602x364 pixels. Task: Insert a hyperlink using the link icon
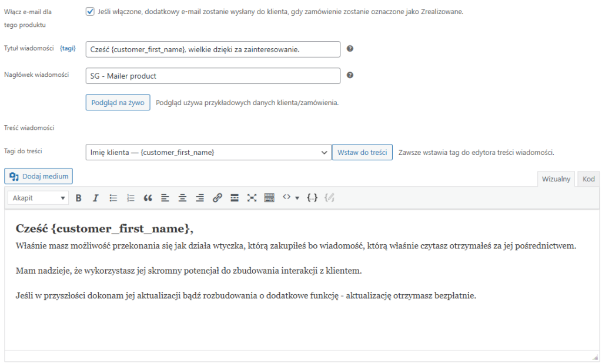(x=217, y=198)
